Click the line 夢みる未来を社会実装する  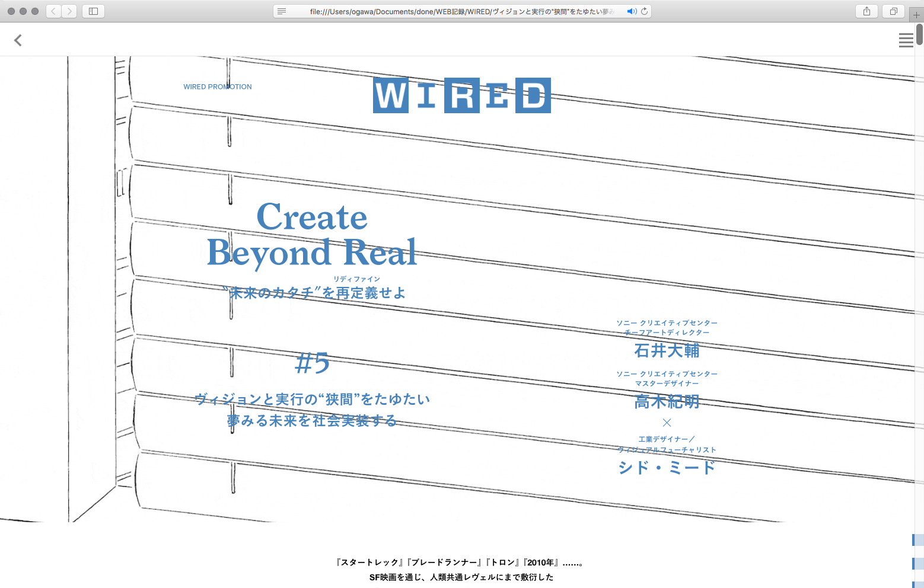point(312,420)
